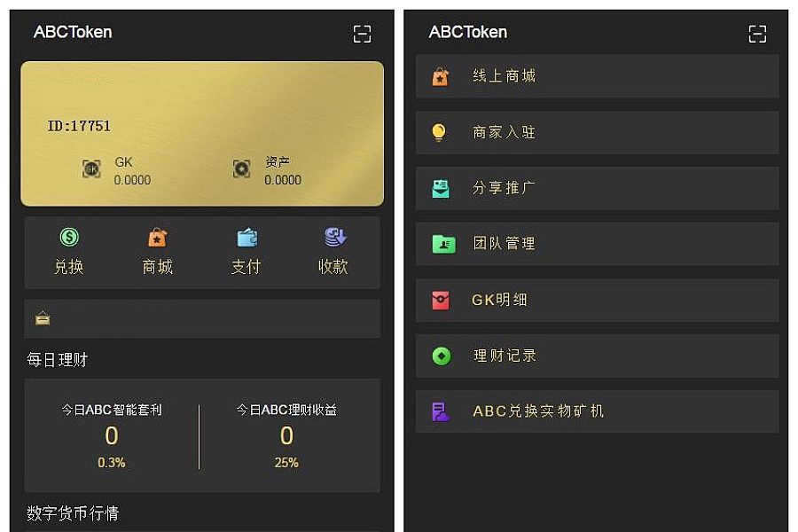Screen dimensions: 798x532
Task: Open the 理财记录 records entry
Action: click(597, 356)
